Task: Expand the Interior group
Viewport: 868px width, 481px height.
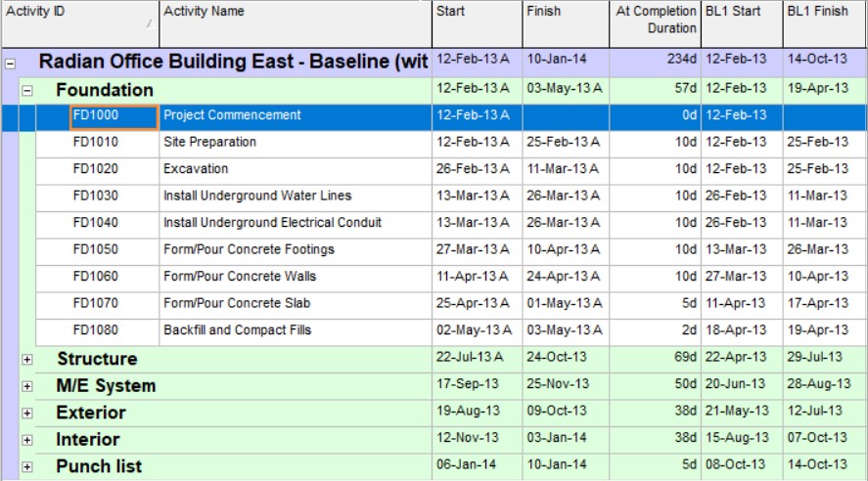Action: pos(27,440)
